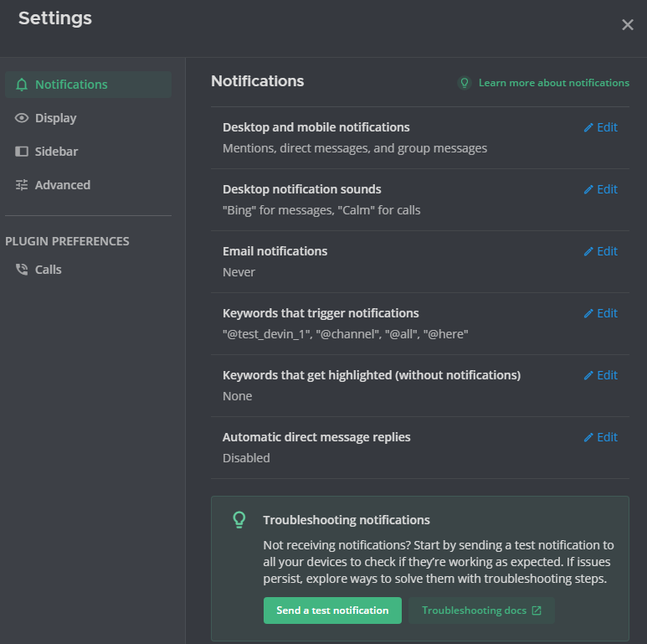Click the phone icon next to Calls
This screenshot has height=644, width=647.
click(x=22, y=270)
